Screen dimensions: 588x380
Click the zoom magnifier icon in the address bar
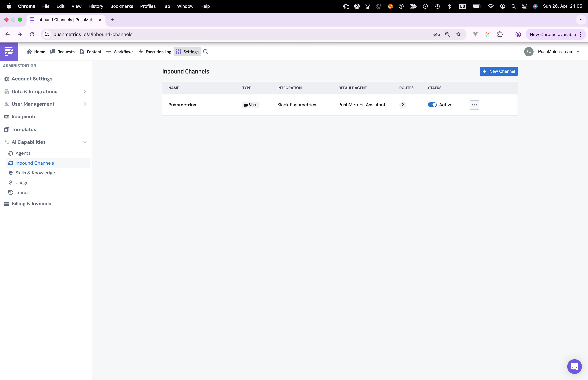(x=447, y=34)
